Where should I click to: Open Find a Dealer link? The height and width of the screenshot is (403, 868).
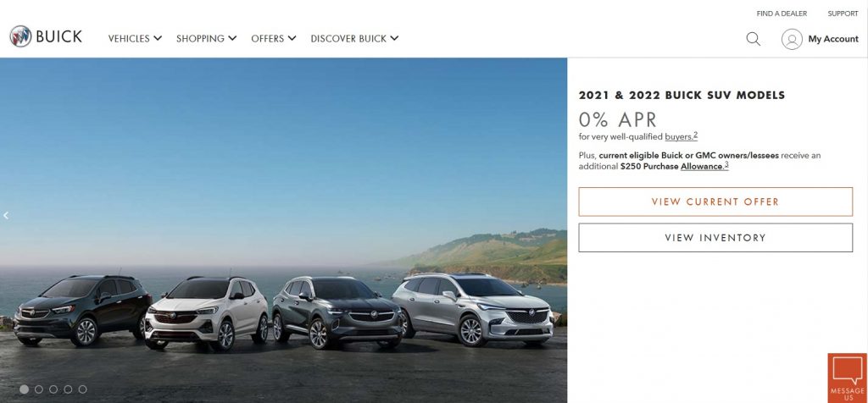782,14
